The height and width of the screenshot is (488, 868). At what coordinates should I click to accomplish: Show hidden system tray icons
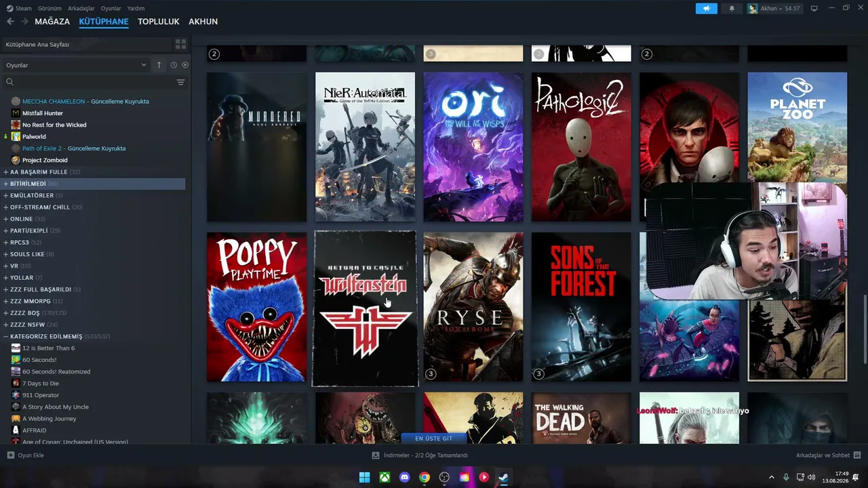click(x=771, y=477)
